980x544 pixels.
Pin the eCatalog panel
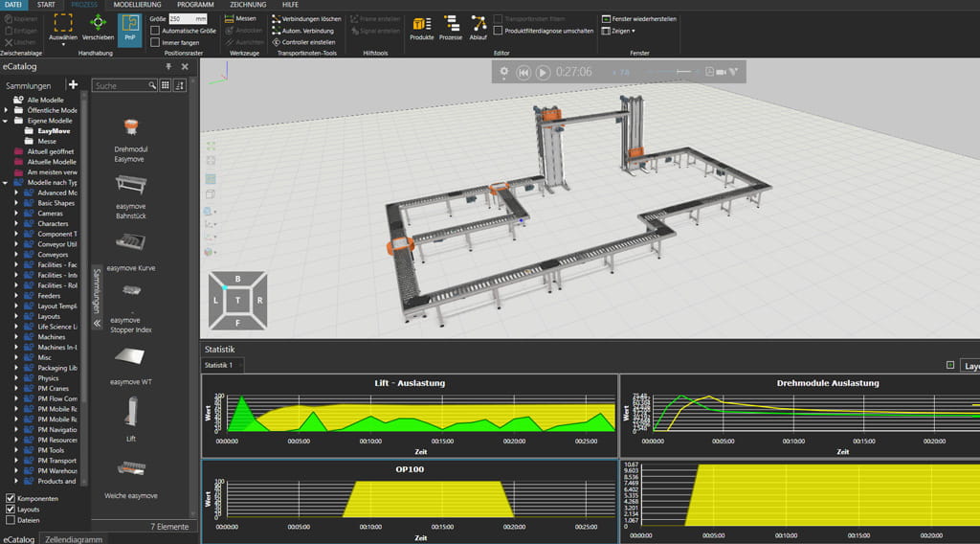coord(169,67)
